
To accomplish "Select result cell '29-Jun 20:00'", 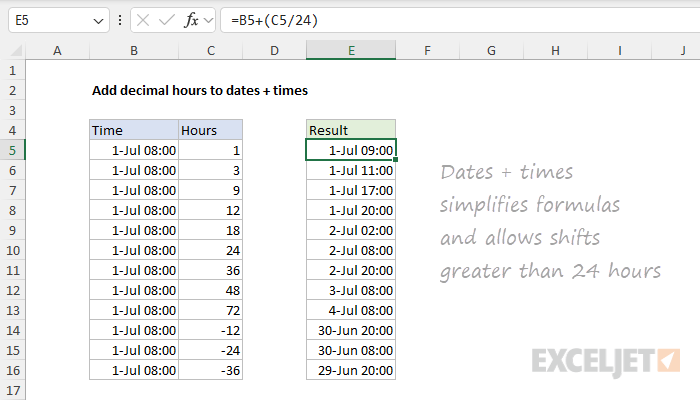I will pyautogui.click(x=351, y=371).
